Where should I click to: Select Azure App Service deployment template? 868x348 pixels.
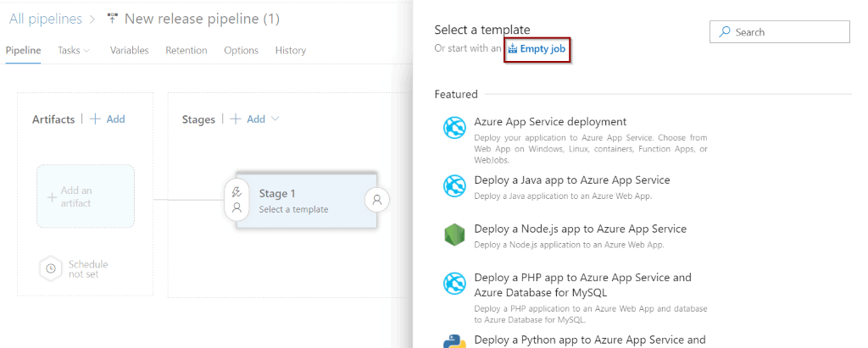pyautogui.click(x=550, y=122)
